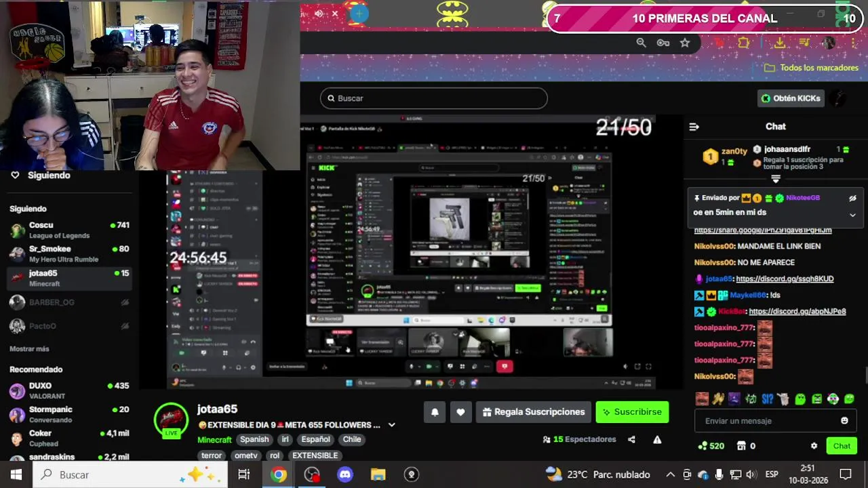The width and height of the screenshot is (868, 488).
Task: Expand the stream title chevron
Action: [391, 425]
